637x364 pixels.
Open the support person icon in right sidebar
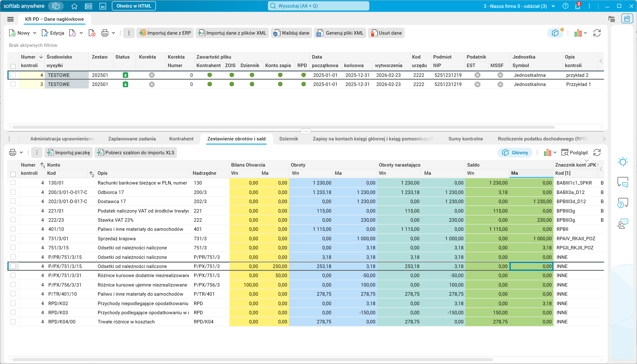pyautogui.click(x=623, y=224)
